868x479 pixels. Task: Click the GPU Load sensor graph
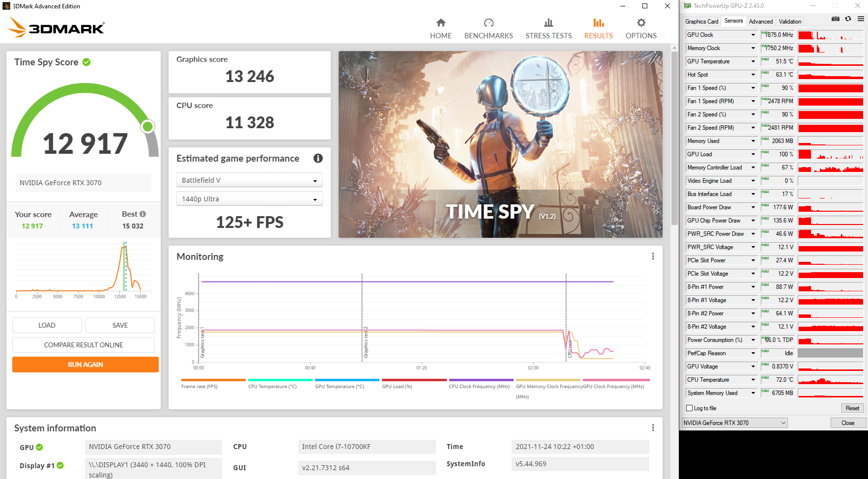click(x=830, y=154)
